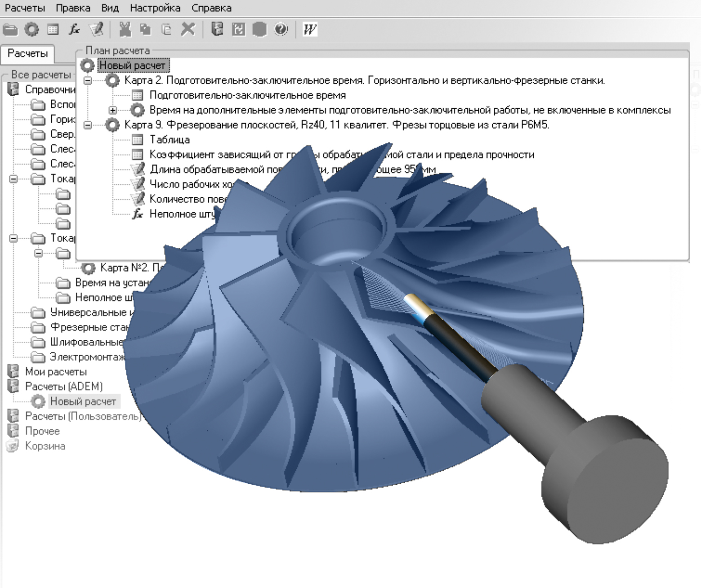
Task: Select Мои расчеты in the tree
Action: coord(56,372)
